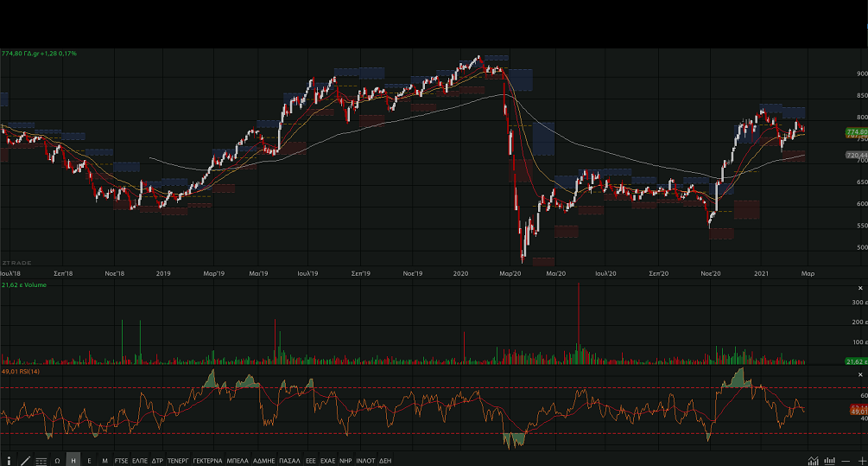Click the RSI(14) indicator label
The height and width of the screenshot is (466, 868).
[22, 371]
